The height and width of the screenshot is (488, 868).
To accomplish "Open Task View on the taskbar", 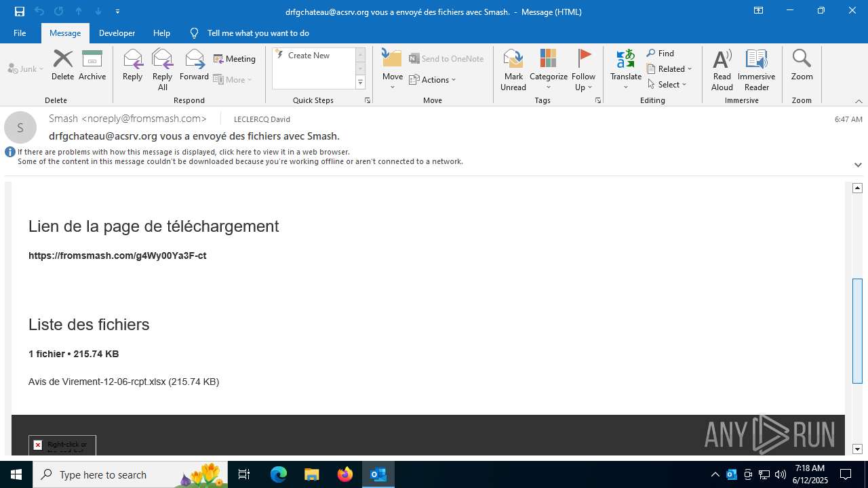I will click(x=244, y=474).
